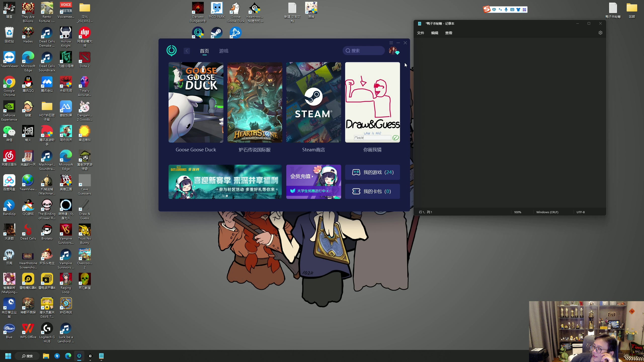This screenshot has width=644, height=362.
Task: Switch to the 游戏 tab
Action: [x=224, y=51]
